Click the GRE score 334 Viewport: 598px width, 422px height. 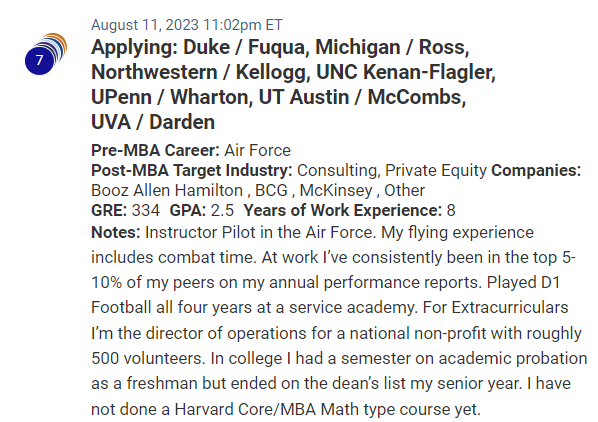pos(146,210)
